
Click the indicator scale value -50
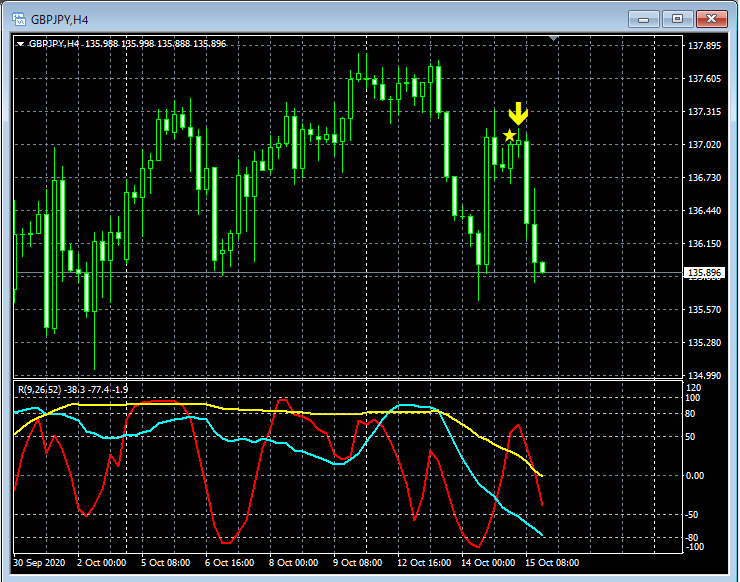[692, 515]
